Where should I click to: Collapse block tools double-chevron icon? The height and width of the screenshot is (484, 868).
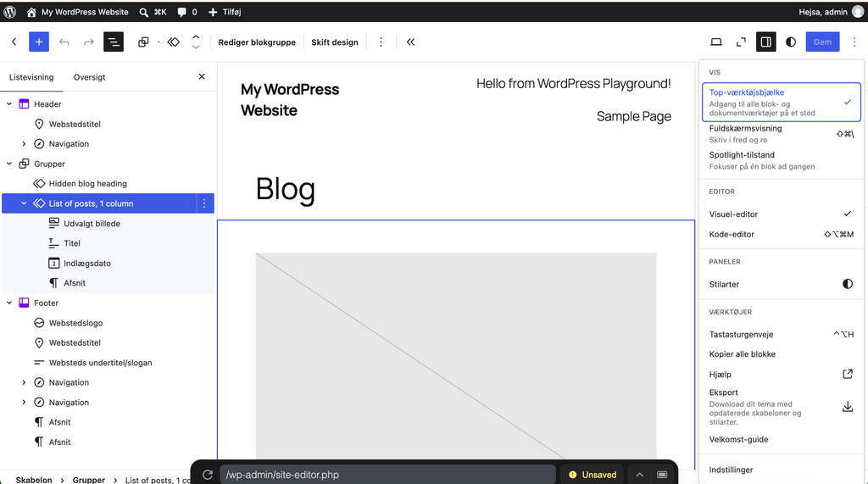coord(411,42)
